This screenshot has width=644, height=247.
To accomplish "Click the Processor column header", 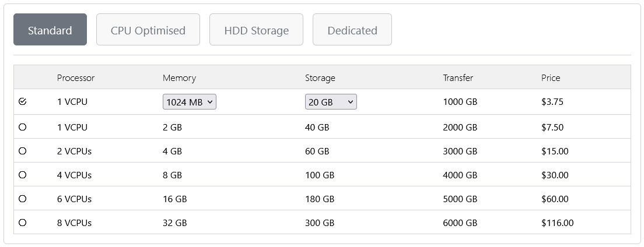I will click(x=76, y=77).
